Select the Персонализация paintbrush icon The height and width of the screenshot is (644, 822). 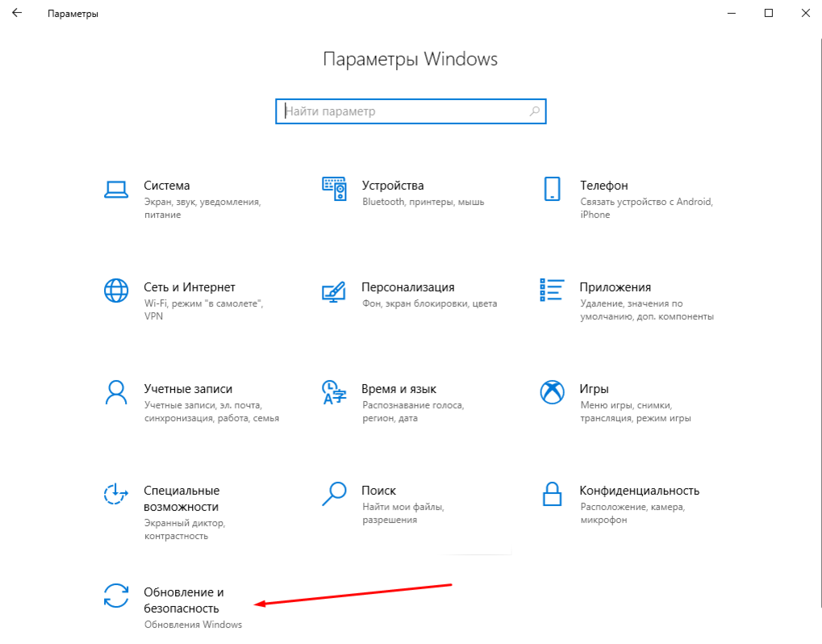pyautogui.click(x=334, y=291)
